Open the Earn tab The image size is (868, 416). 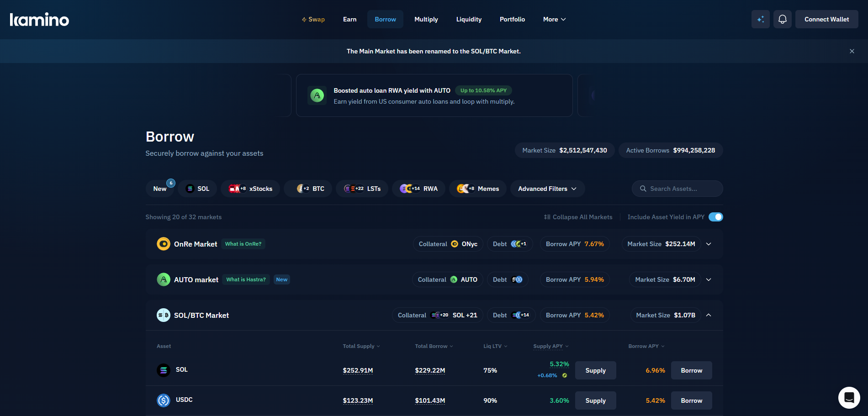pos(349,19)
